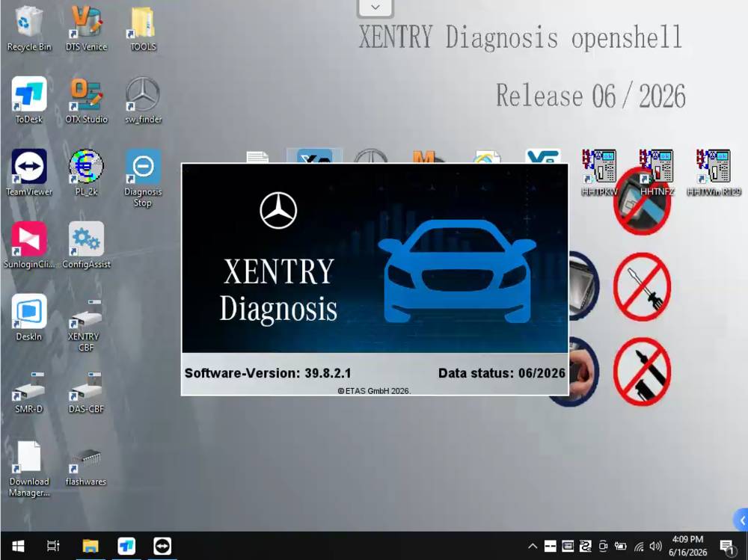748x560 pixels.
Task: Select the sw_finder Mercedes icon
Action: [143, 100]
